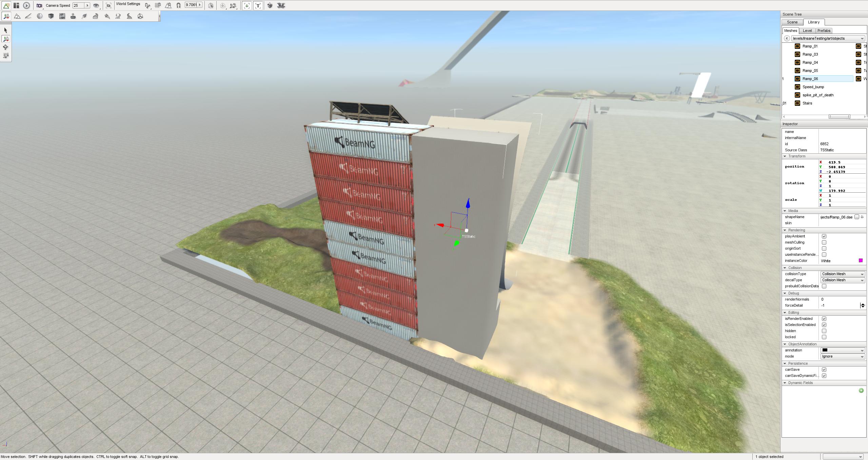The image size is (868, 460).
Task: Open the Camera Speed value dropdown arrow
Action: pyautogui.click(x=87, y=5)
